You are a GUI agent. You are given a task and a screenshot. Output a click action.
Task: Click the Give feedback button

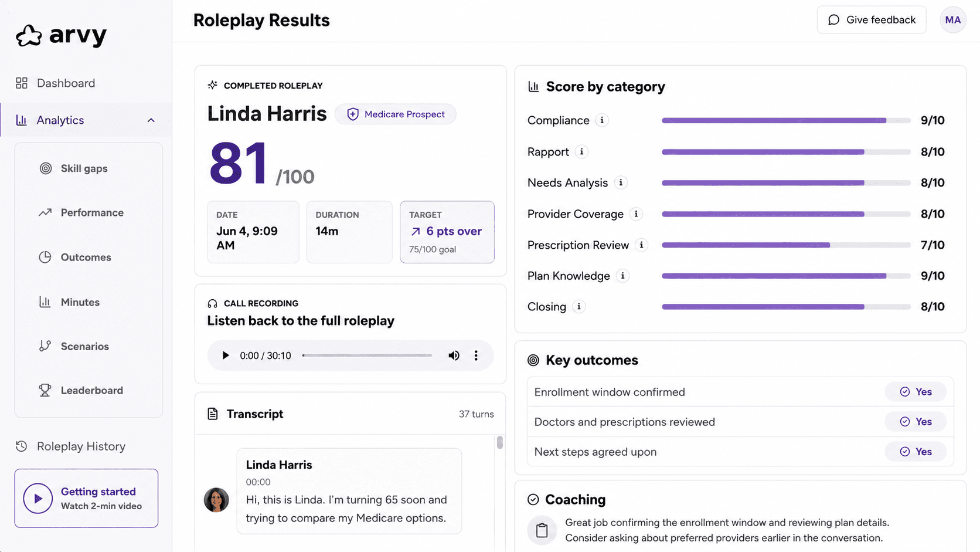(872, 20)
